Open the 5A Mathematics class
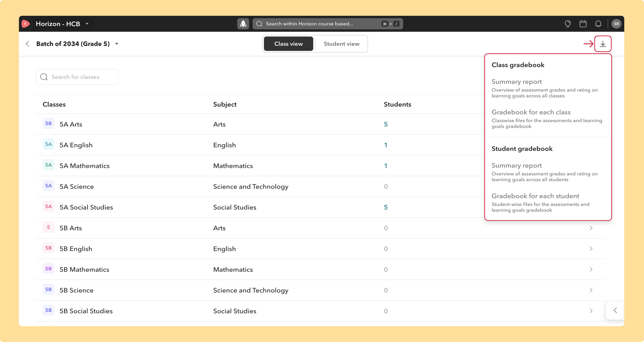The image size is (644, 342). [84, 166]
